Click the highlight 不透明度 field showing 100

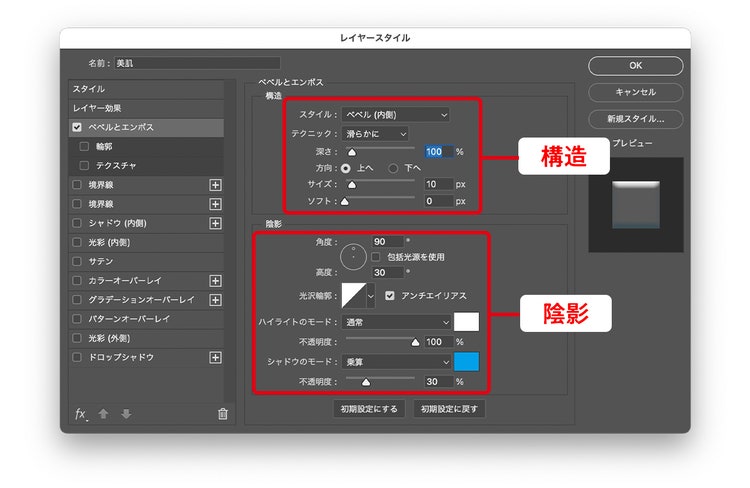pyautogui.click(x=439, y=342)
